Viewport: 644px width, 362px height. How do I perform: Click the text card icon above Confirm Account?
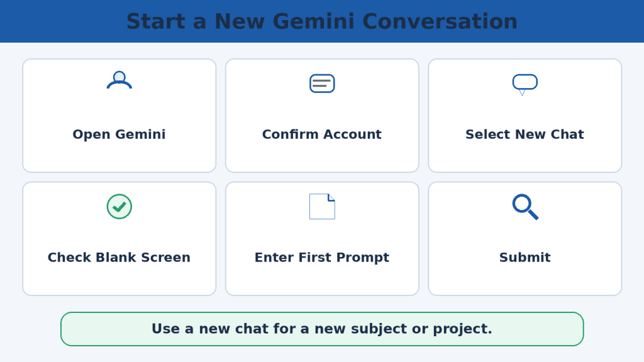[x=322, y=84]
